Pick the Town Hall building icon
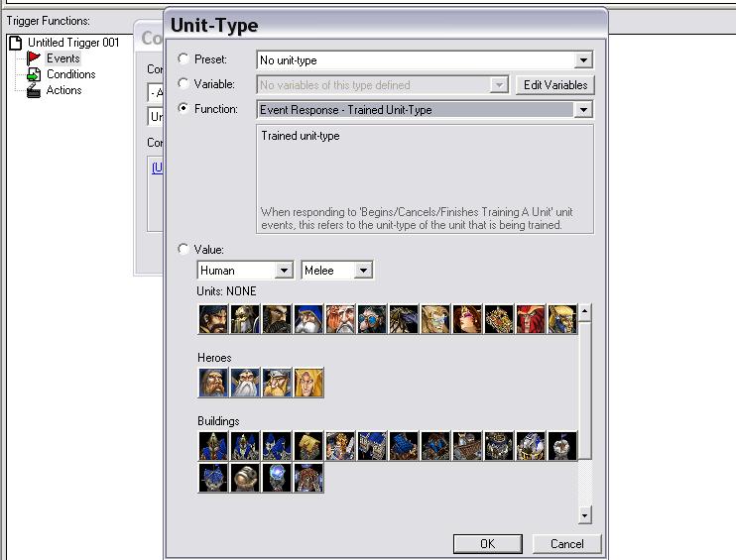This screenshot has width=736, height=560. click(213, 446)
